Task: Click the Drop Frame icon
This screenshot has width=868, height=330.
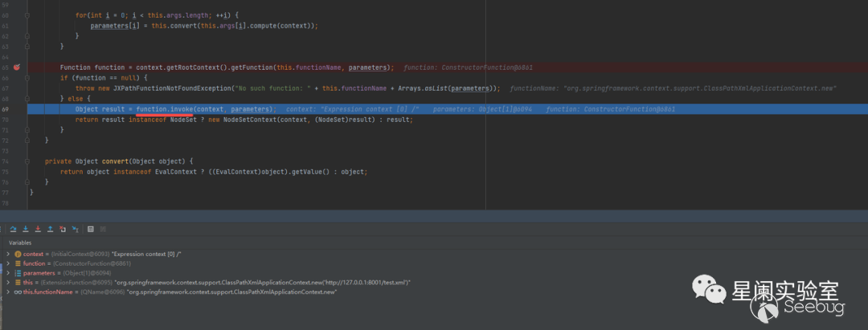Action: (x=63, y=229)
